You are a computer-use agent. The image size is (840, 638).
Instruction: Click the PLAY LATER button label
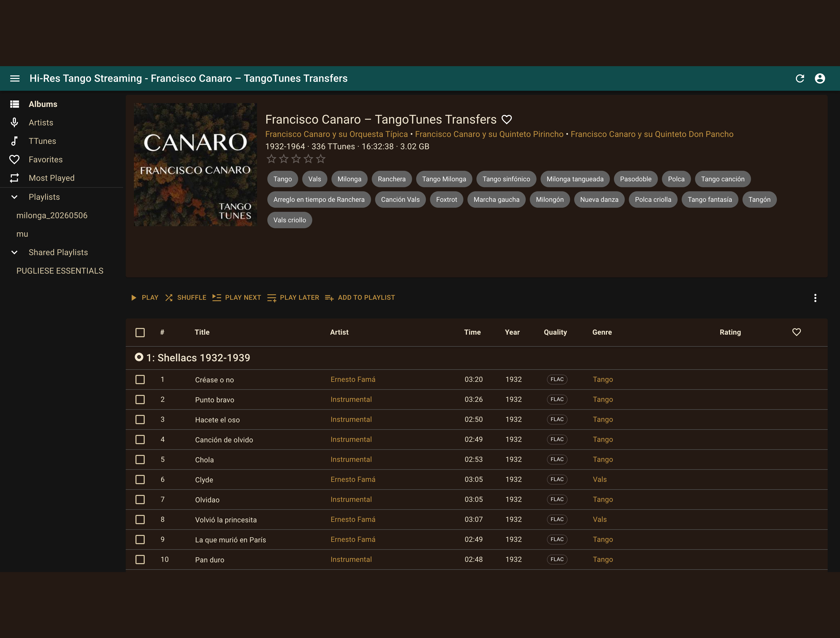(300, 298)
